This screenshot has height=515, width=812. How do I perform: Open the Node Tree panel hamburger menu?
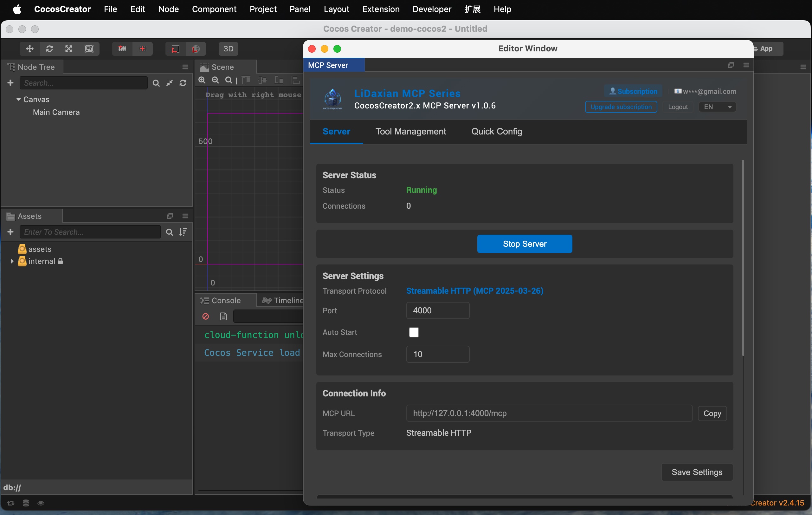[x=185, y=67]
